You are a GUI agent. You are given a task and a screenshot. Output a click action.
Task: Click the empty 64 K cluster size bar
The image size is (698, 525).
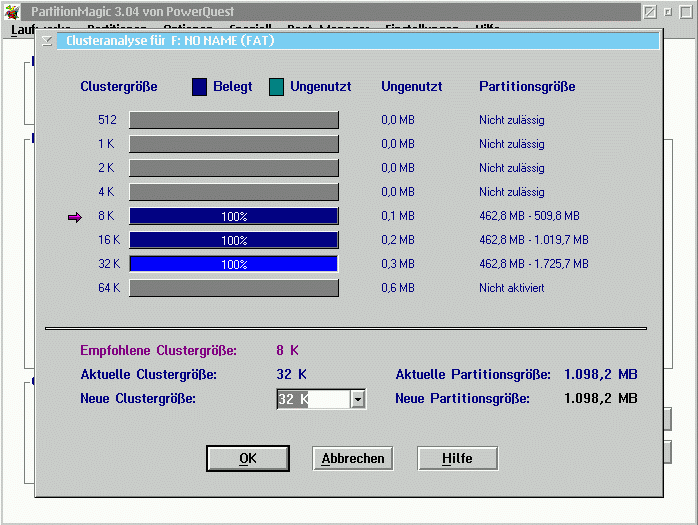(234, 288)
